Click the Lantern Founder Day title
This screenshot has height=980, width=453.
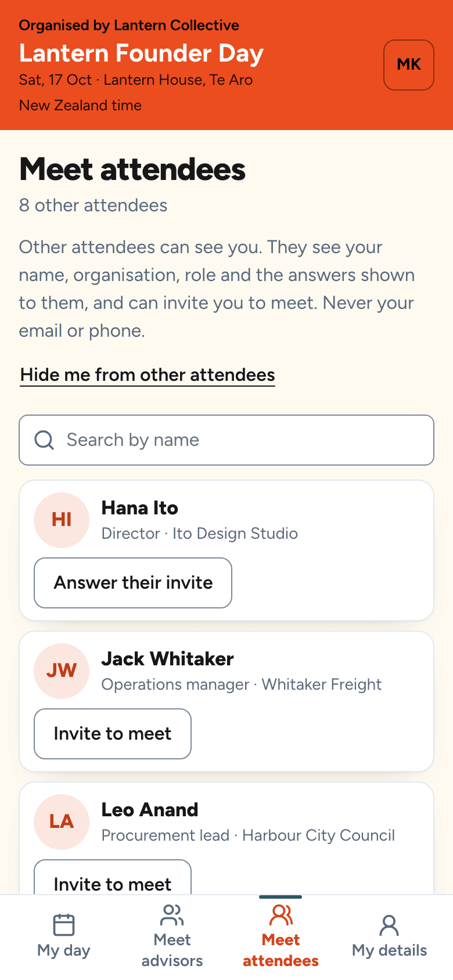coord(141,53)
